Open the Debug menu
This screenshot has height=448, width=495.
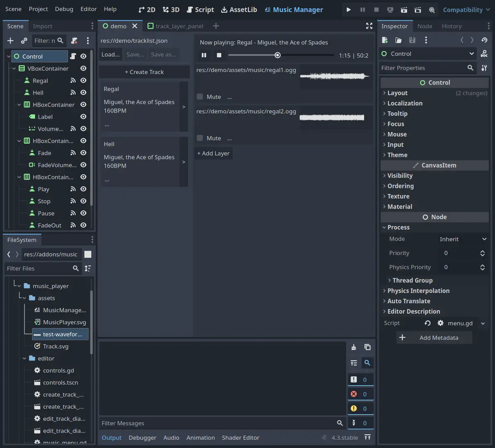tap(64, 9)
